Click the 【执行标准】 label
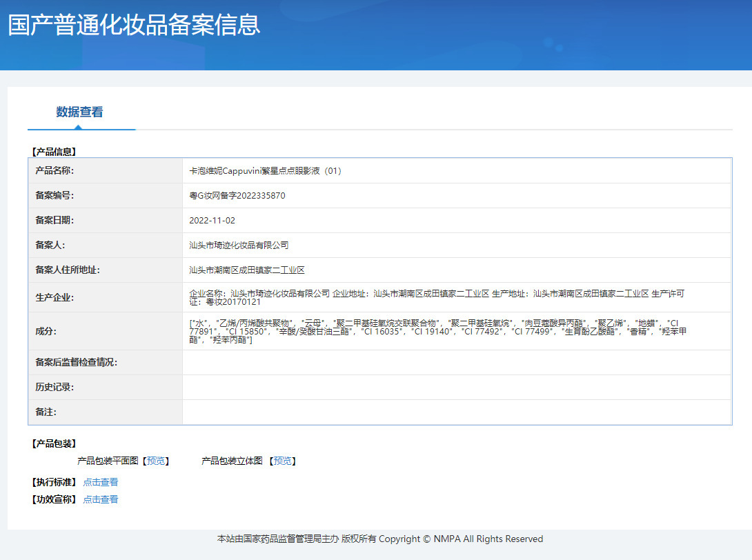The image size is (752, 560). (54, 482)
